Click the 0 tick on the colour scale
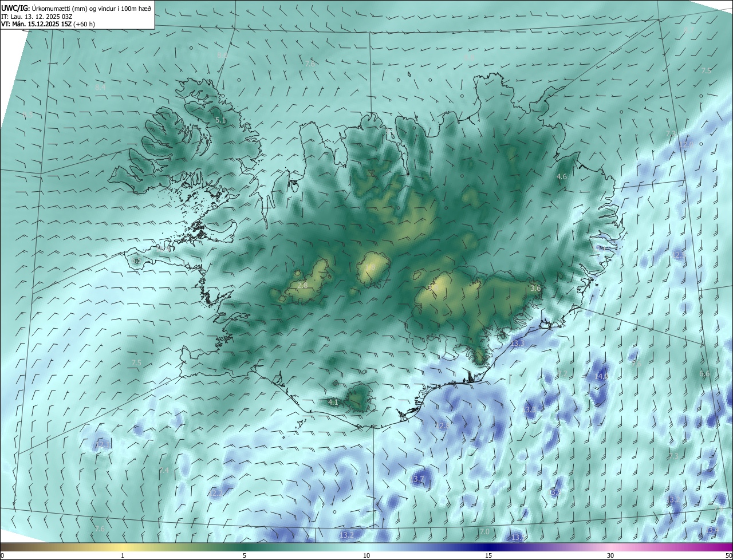The height and width of the screenshot is (560, 733). click(2, 555)
